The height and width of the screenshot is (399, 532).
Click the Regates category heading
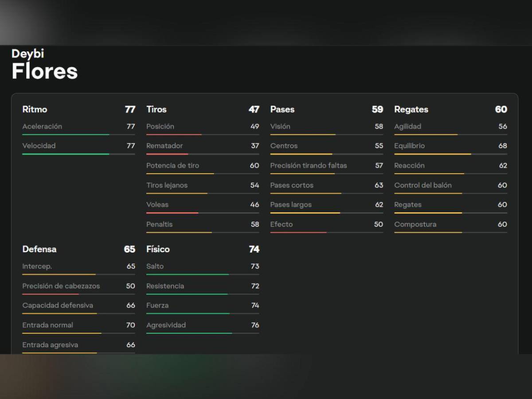(411, 110)
